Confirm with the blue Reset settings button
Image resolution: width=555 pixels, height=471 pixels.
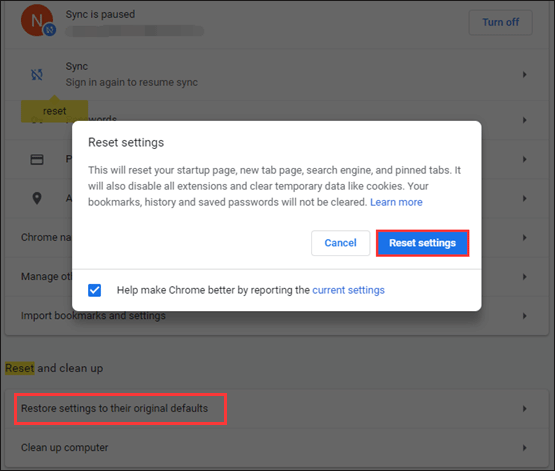click(422, 243)
